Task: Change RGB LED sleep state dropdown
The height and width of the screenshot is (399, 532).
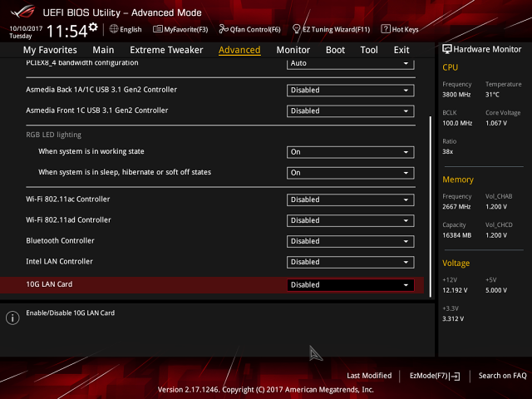Action: (x=350, y=173)
